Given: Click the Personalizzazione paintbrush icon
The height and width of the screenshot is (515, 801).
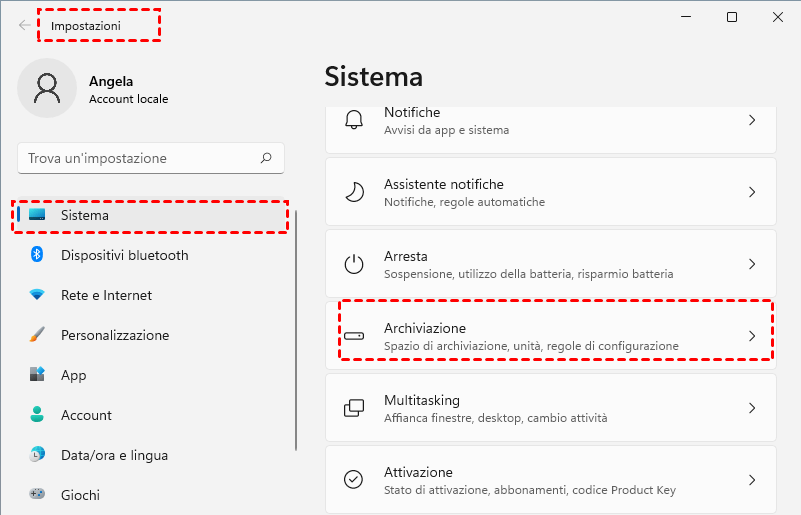Looking at the screenshot, I should pyautogui.click(x=37, y=335).
